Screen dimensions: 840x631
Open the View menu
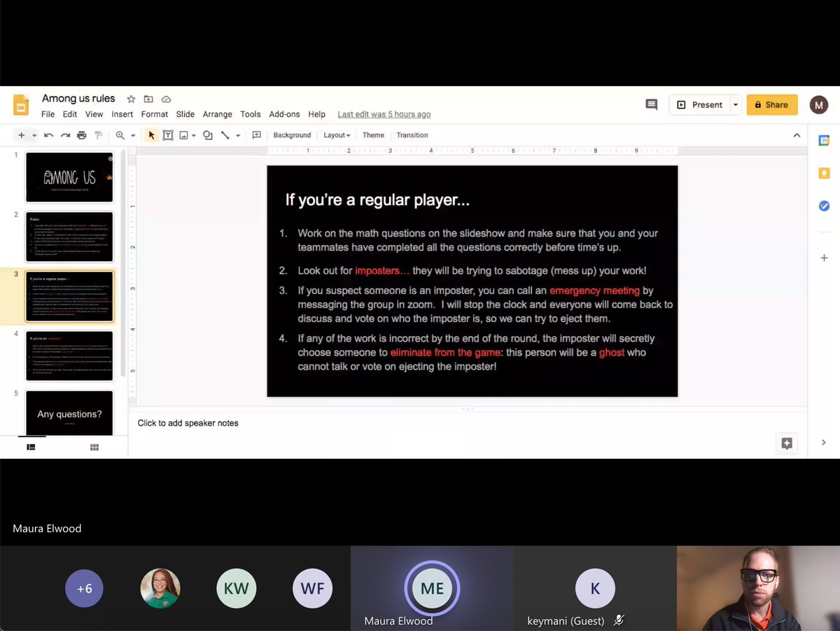coord(94,114)
